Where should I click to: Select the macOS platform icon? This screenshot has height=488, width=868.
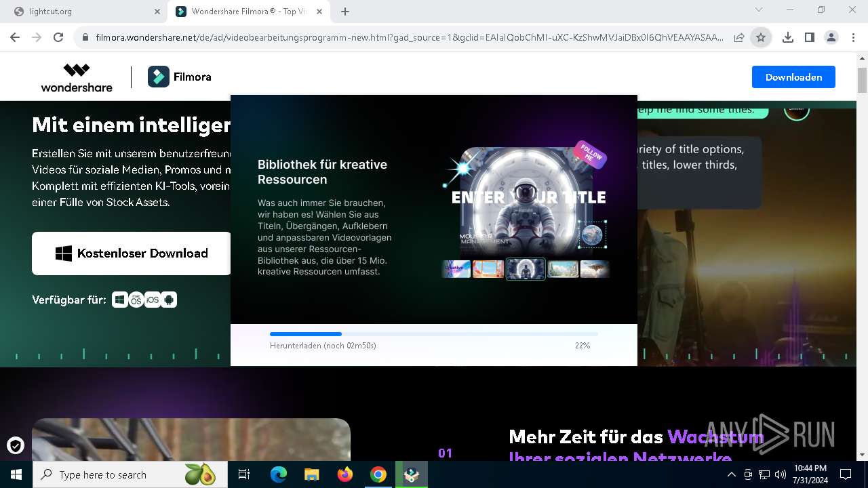point(136,300)
